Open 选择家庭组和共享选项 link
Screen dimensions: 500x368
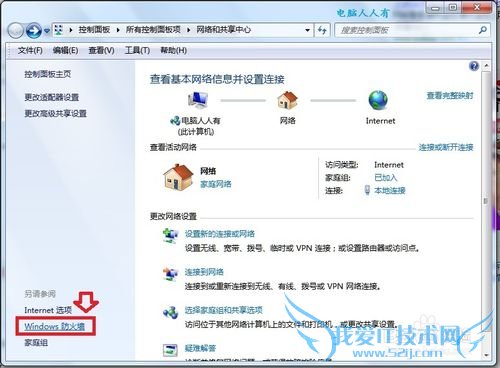pyautogui.click(x=224, y=310)
